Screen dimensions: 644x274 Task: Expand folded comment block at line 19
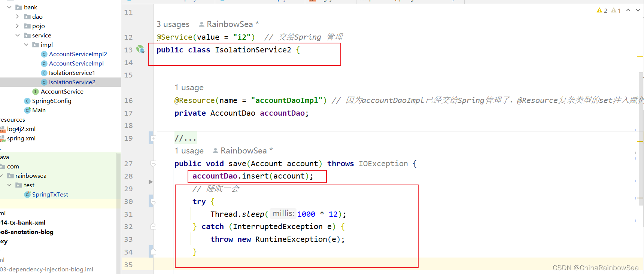[x=153, y=138]
